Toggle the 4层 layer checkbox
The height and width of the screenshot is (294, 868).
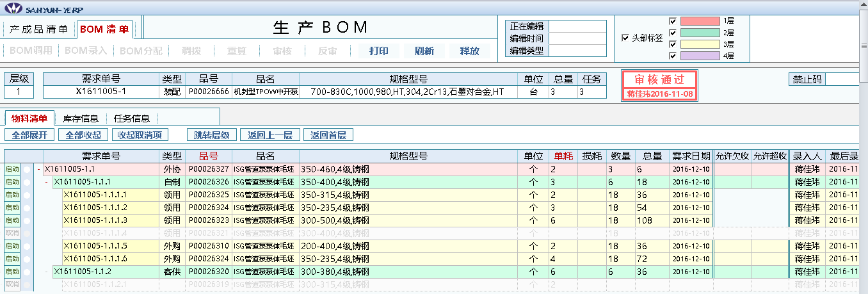tap(672, 56)
